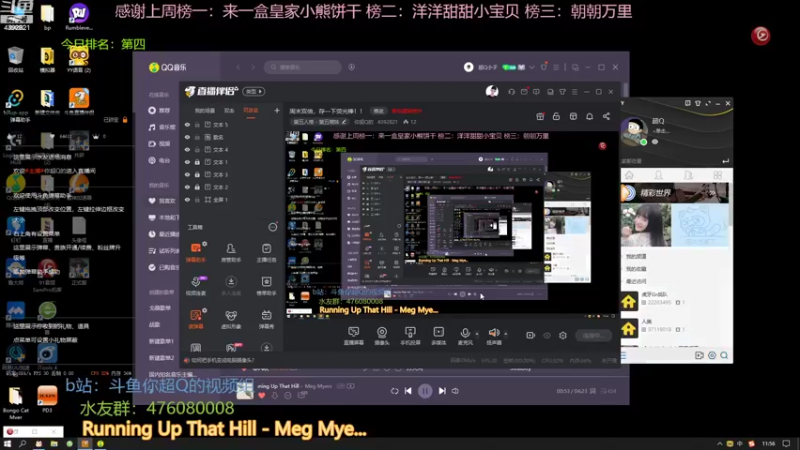Toggle visibility eye of layer 全屏 1
The image size is (800, 450).
[x=187, y=199]
